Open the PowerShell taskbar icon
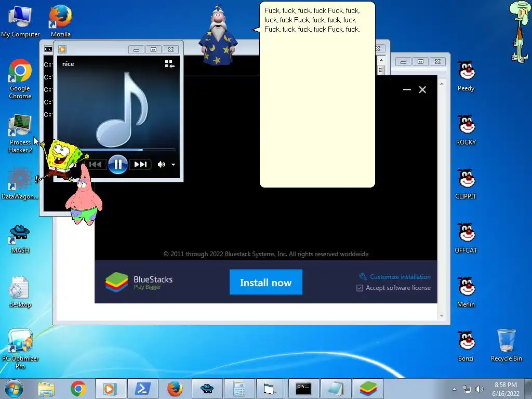532x399 pixels. click(x=142, y=389)
